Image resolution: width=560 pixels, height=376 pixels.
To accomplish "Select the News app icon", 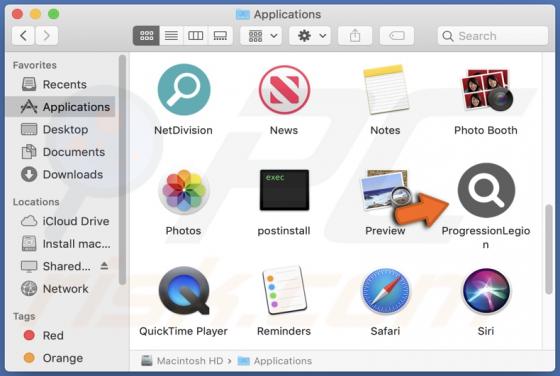I will pyautogui.click(x=284, y=89).
